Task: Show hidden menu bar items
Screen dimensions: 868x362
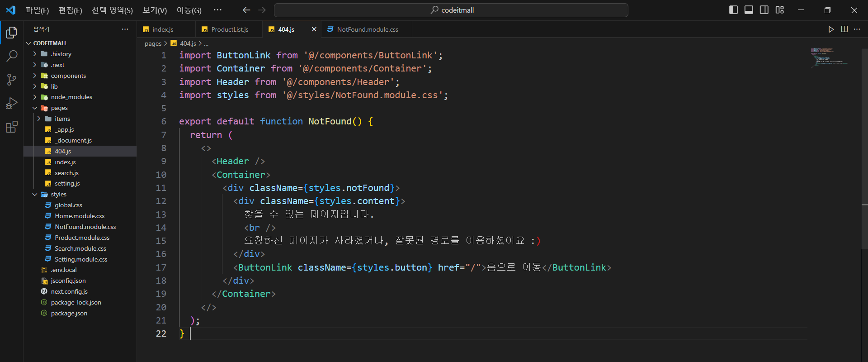Action: [x=217, y=10]
